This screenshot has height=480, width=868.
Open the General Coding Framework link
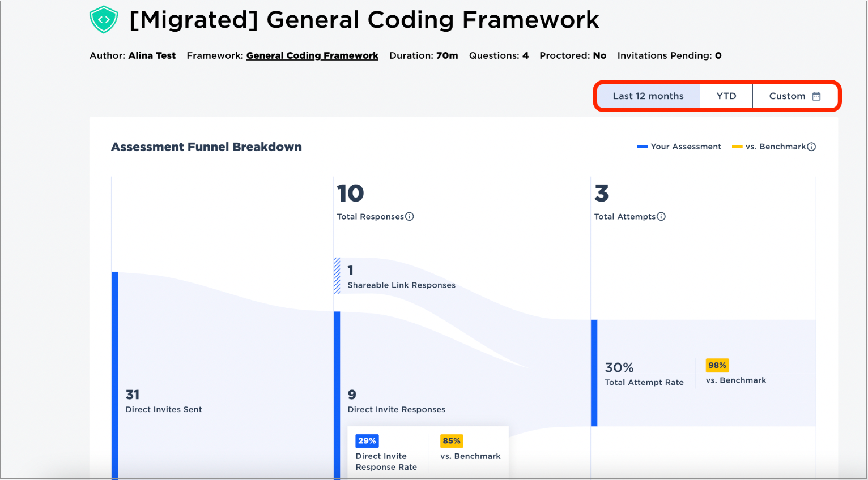312,55
